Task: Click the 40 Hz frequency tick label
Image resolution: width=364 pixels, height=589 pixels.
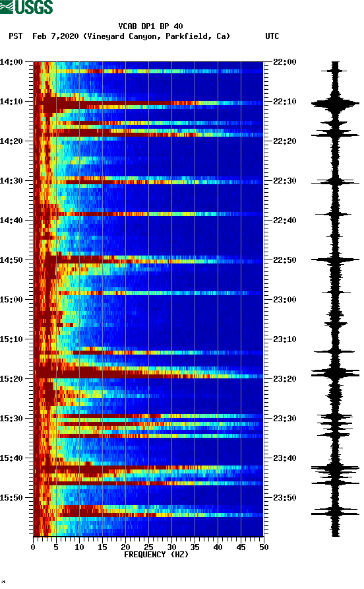Action: pyautogui.click(x=218, y=547)
